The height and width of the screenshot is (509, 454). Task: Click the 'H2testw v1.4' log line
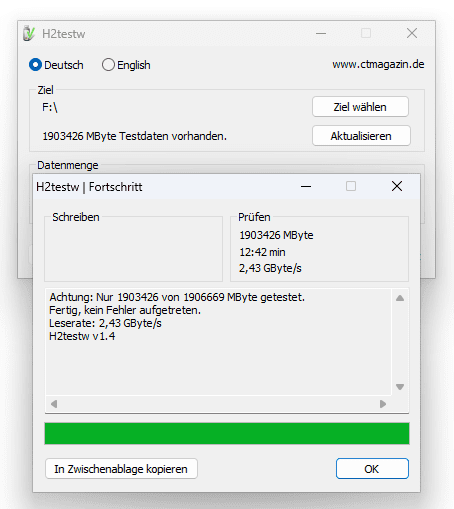(x=82, y=336)
